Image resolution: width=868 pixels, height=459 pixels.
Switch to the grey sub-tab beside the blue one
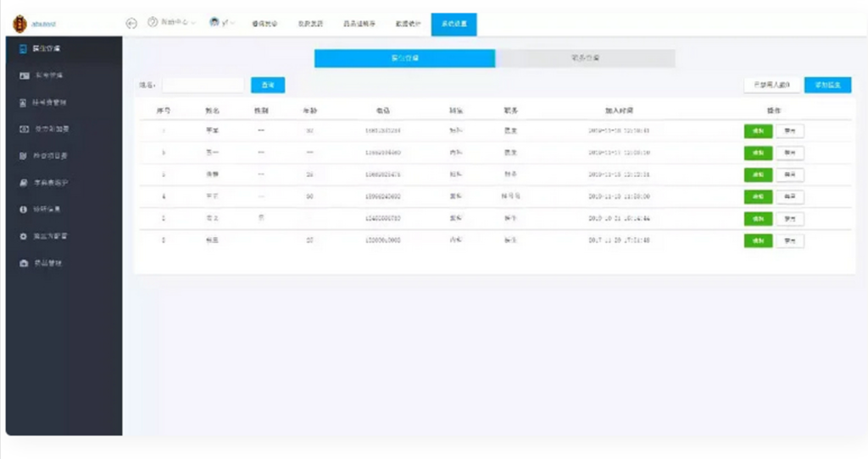585,58
